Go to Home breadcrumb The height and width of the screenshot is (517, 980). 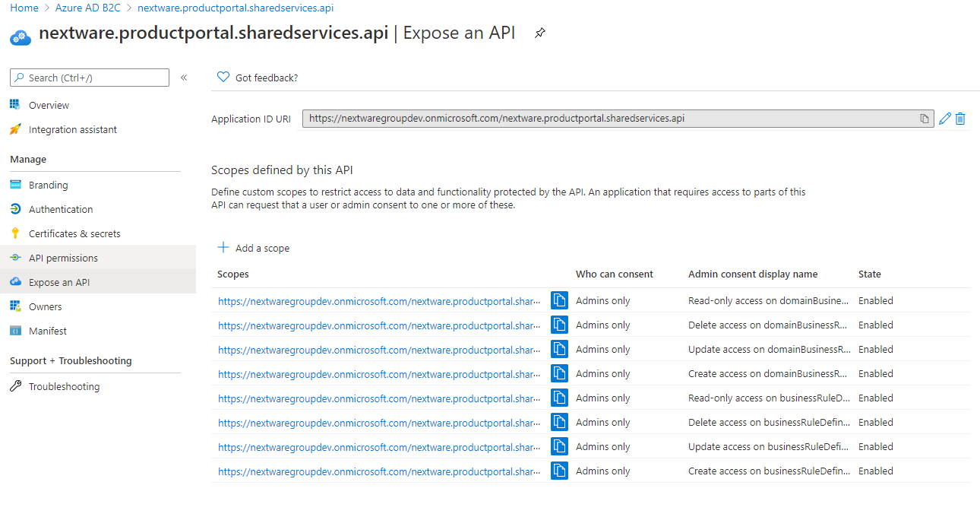[x=24, y=8]
